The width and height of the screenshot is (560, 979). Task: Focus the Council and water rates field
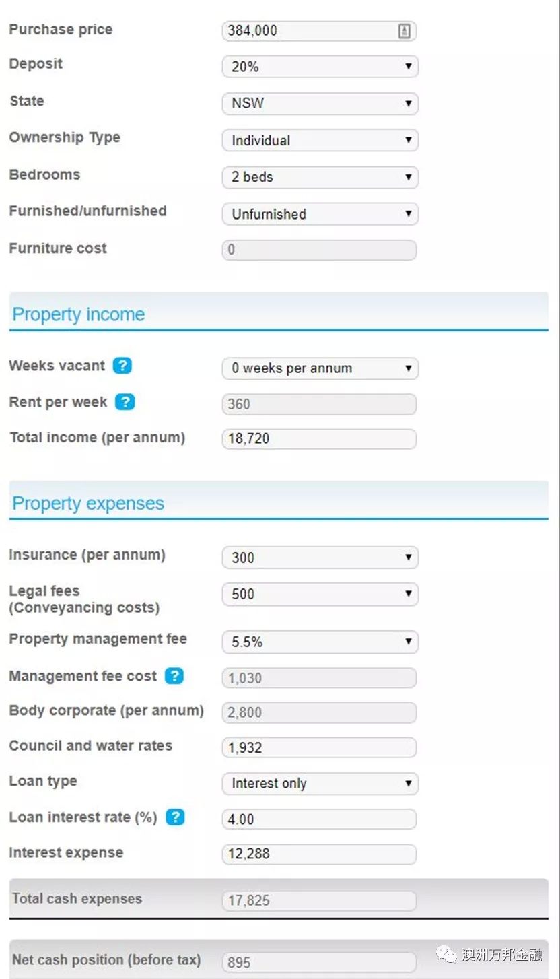tap(319, 747)
